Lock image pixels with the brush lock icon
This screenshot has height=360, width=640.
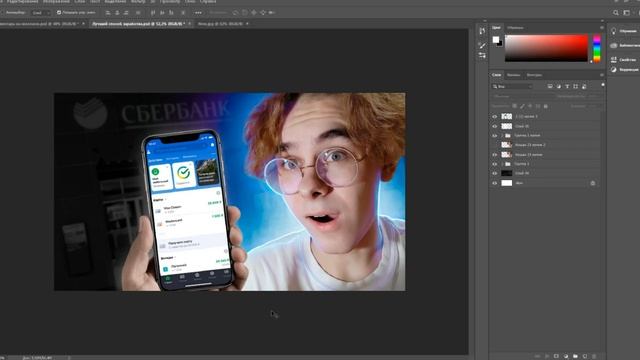point(522,106)
